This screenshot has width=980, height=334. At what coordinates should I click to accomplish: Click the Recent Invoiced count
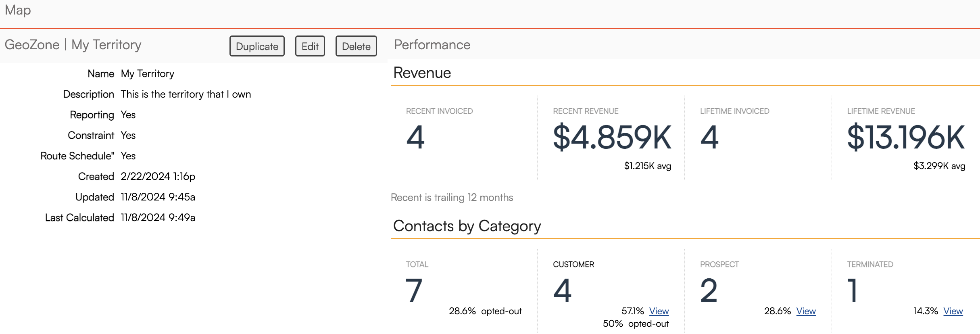(x=415, y=138)
